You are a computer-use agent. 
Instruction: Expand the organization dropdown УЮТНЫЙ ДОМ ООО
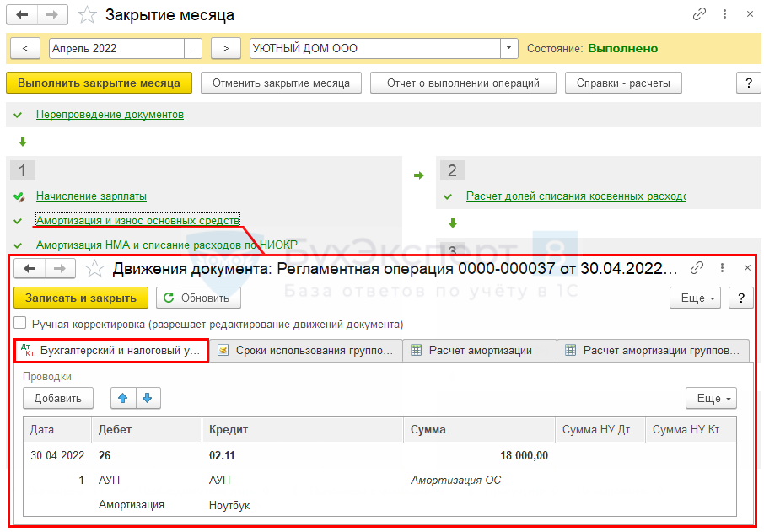[x=508, y=49]
